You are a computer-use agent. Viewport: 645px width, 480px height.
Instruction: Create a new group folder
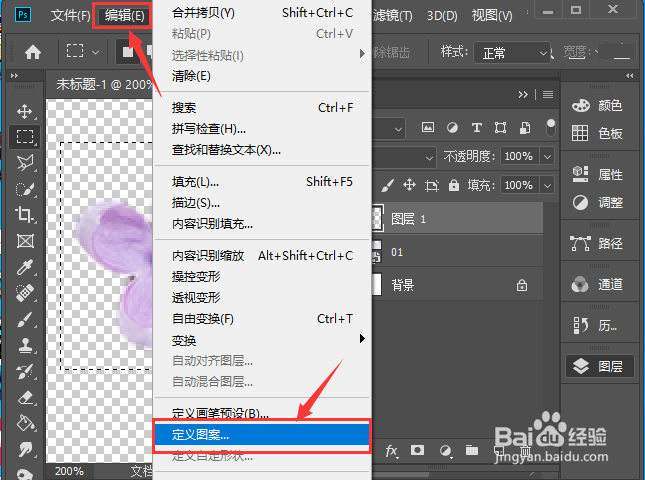(x=471, y=450)
